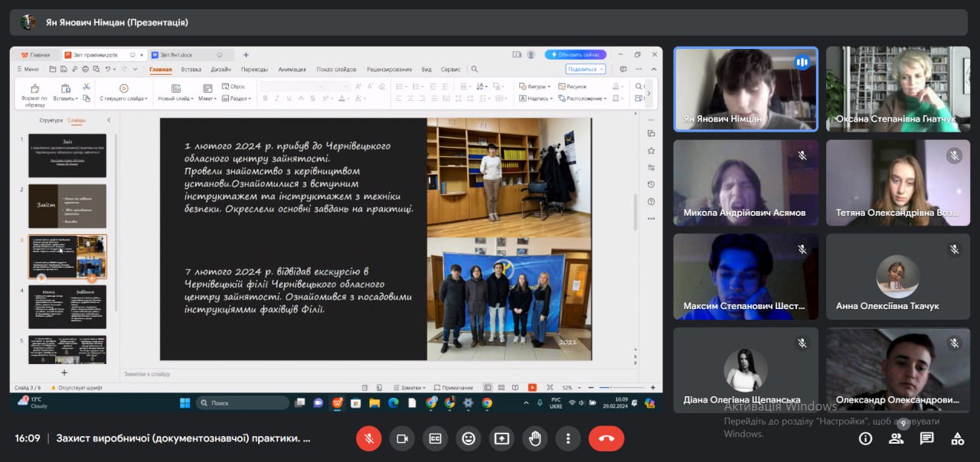Expand the Расположение arrange dropdown
Screen dimensions: 980x462
click(x=583, y=99)
